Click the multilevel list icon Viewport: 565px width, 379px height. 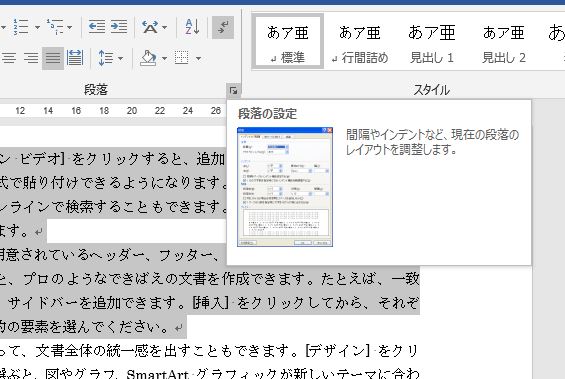55,27
